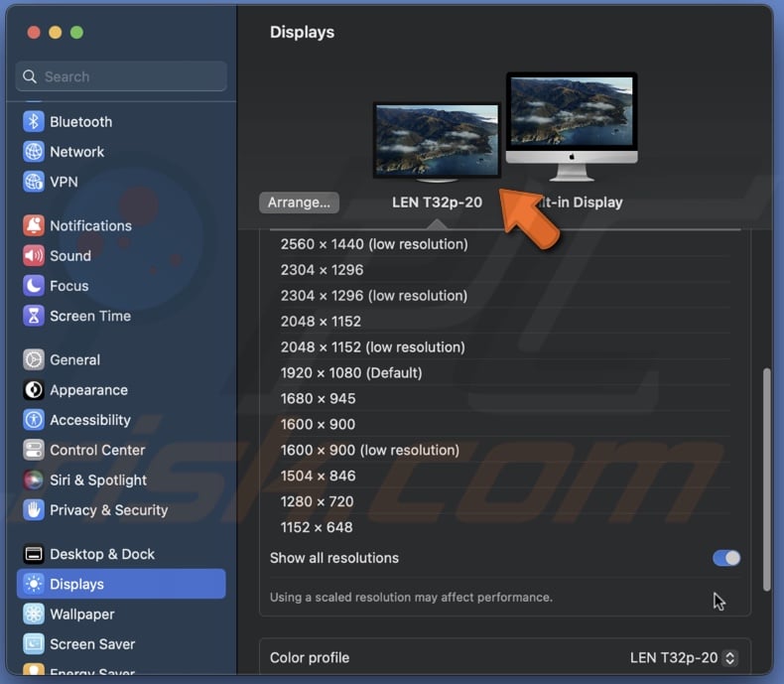The width and height of the screenshot is (784, 684).
Task: Click the Network globe icon
Action: [34, 152]
